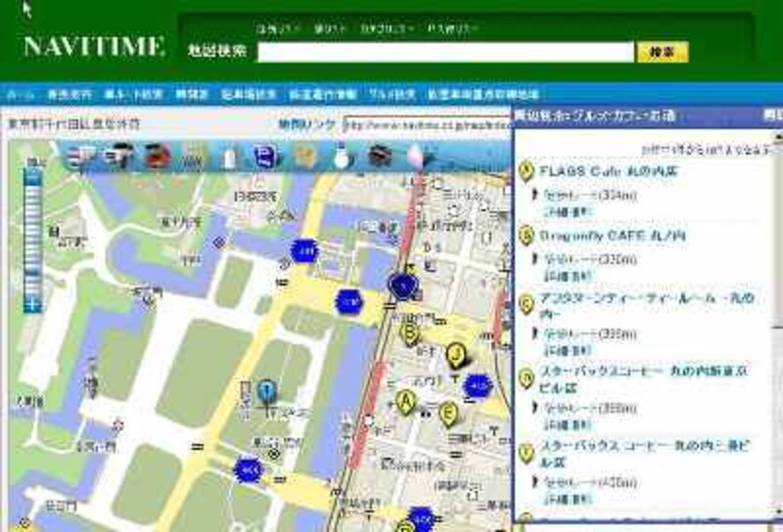This screenshot has height=532, width=783.
Task: Click marker B icon beside Dragonfly CAFE
Action: [x=527, y=236]
